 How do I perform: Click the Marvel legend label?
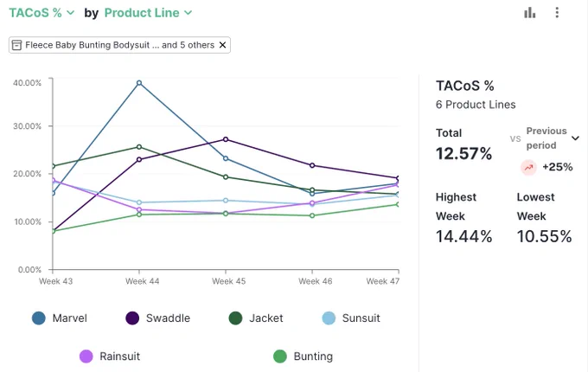(70, 318)
